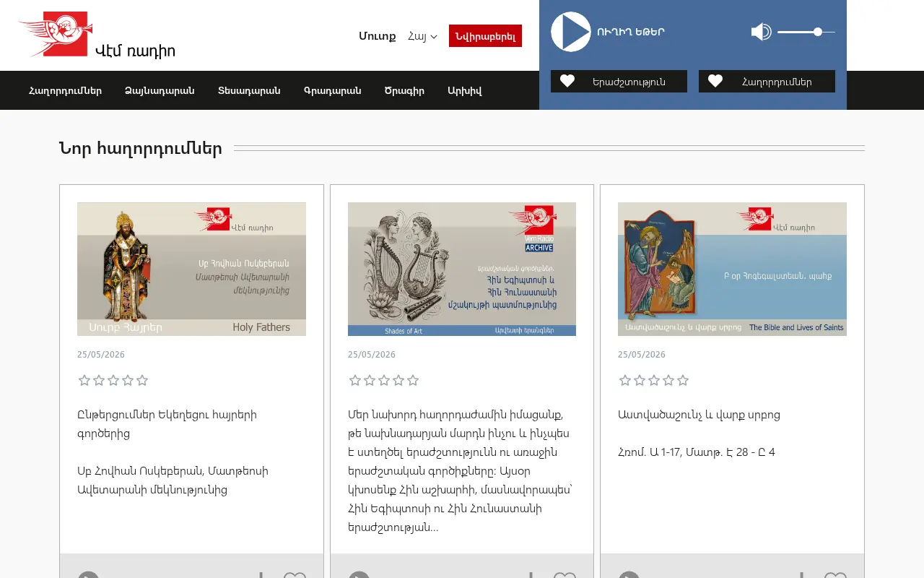Rate the Holy Fathers program four stars
Viewport: 924px width, 578px height.
pos(128,380)
